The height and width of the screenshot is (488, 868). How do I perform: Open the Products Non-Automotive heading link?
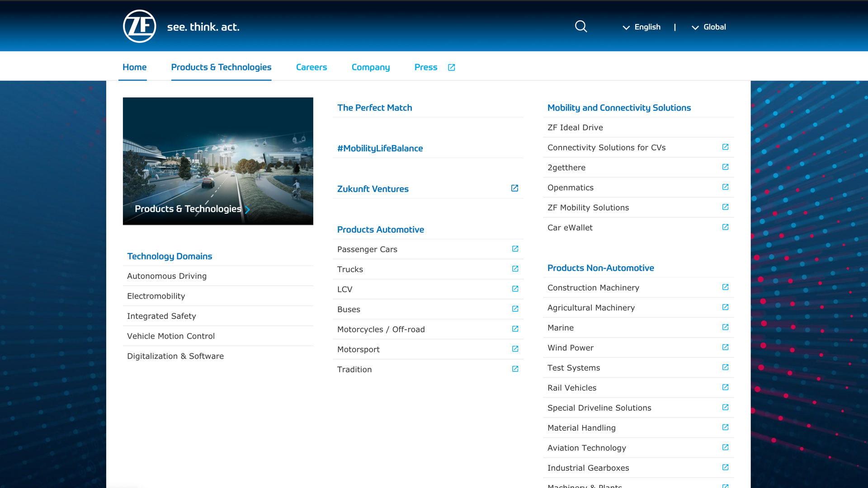(600, 268)
